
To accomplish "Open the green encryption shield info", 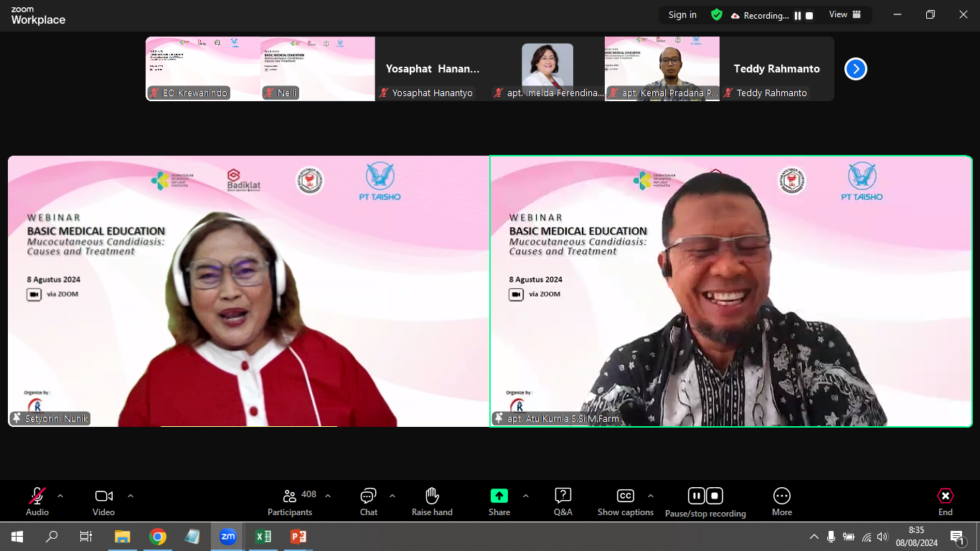I will pos(717,15).
